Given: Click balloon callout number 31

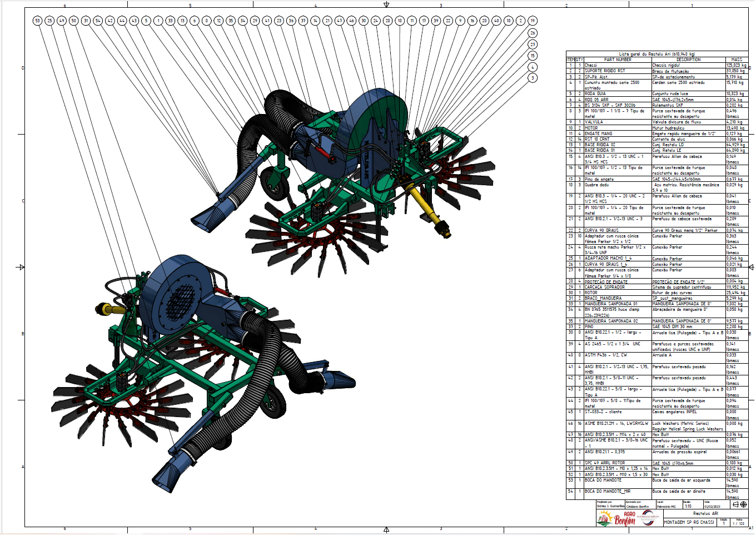Looking at the screenshot, I should pos(86,21).
